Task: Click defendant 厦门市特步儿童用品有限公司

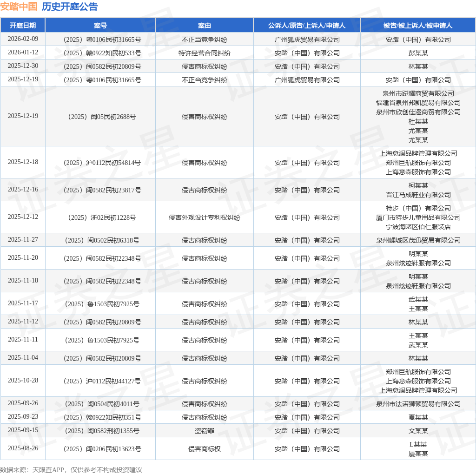Action: coord(418,217)
